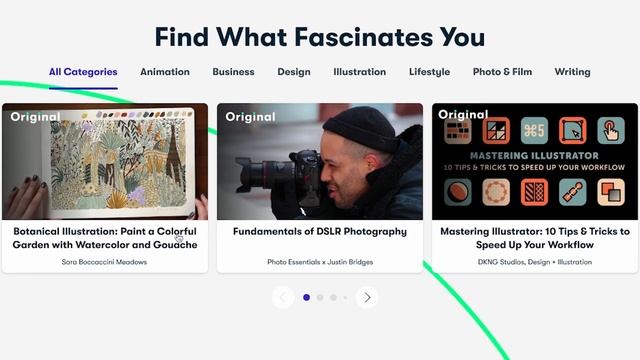Click Fundamentals of DSLR Photography title
The height and width of the screenshot is (360, 640).
(320, 231)
